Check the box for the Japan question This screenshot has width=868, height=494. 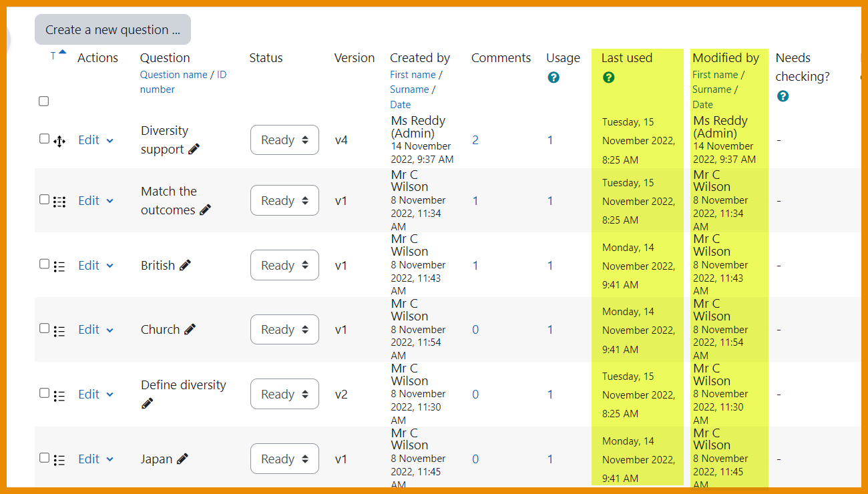pos(44,458)
